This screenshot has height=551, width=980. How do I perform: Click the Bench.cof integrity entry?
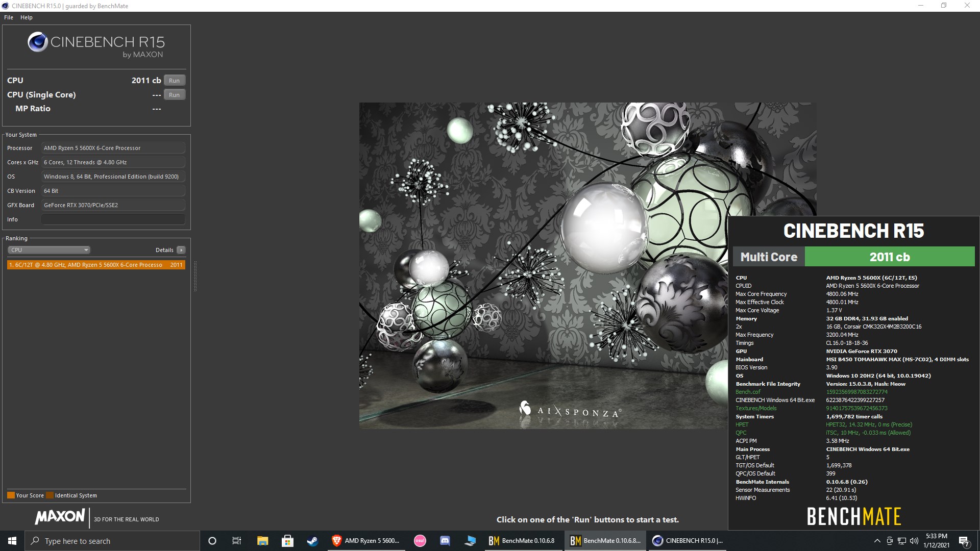[x=748, y=392]
